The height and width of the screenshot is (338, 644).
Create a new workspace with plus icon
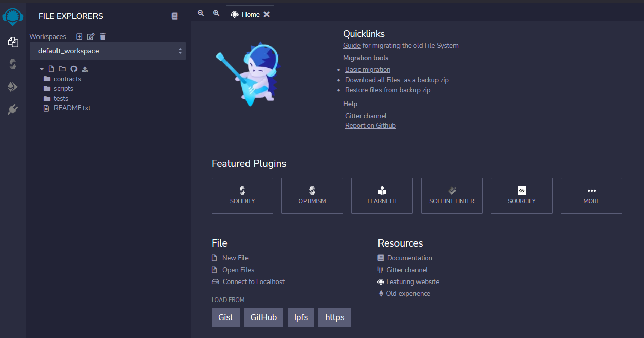point(79,36)
